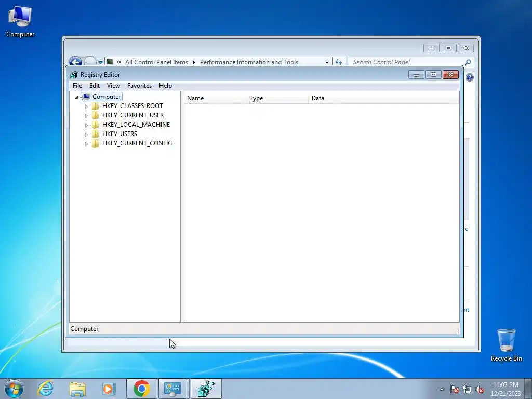Expand the HKEY_CURRENT_CONFIG key
This screenshot has height=399, width=532.
86,144
